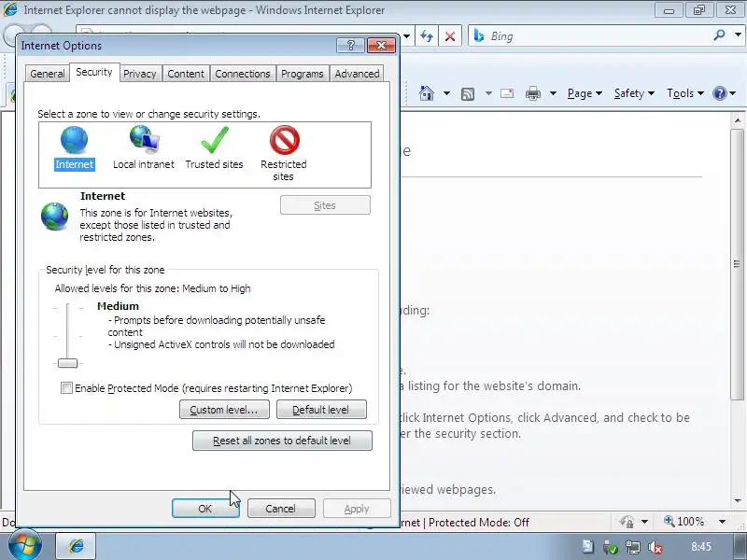Click the red Stop icon beside address bar
Screen dimensions: 747x560
coord(450,36)
